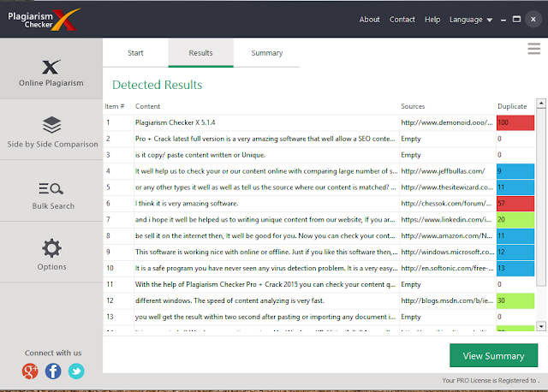The height and width of the screenshot is (392, 548).
Task: Open the Facebook social icon
Action: tap(53, 371)
